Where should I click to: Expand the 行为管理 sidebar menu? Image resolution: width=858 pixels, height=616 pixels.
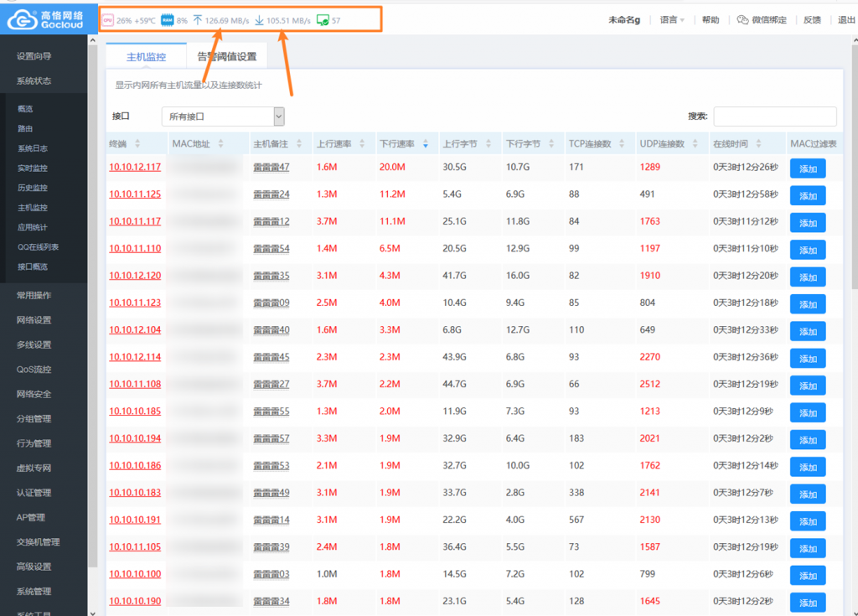pos(34,443)
